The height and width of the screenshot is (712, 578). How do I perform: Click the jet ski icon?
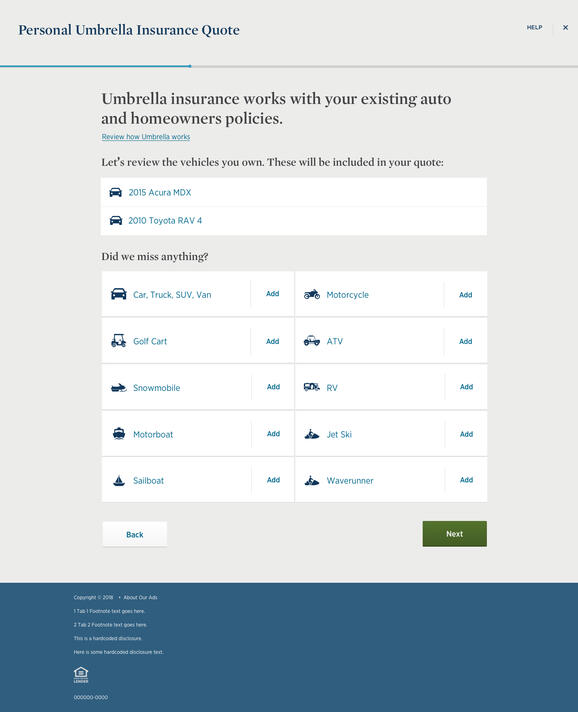311,435
